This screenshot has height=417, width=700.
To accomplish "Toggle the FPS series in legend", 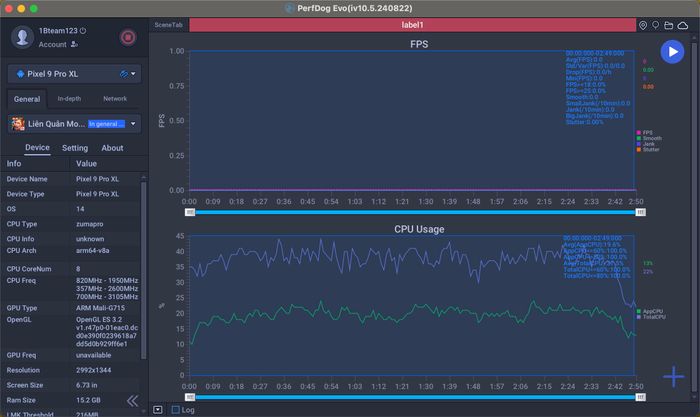I will pyautogui.click(x=645, y=133).
